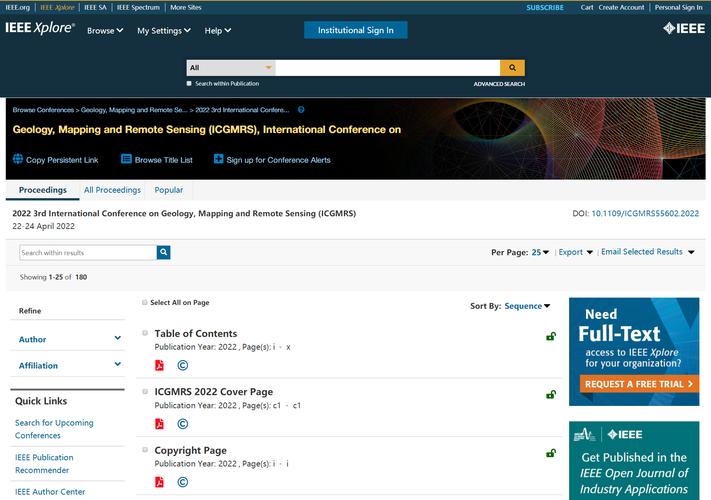Click the search within results magnifier button
Screen dimensions: 711x500
163,253
